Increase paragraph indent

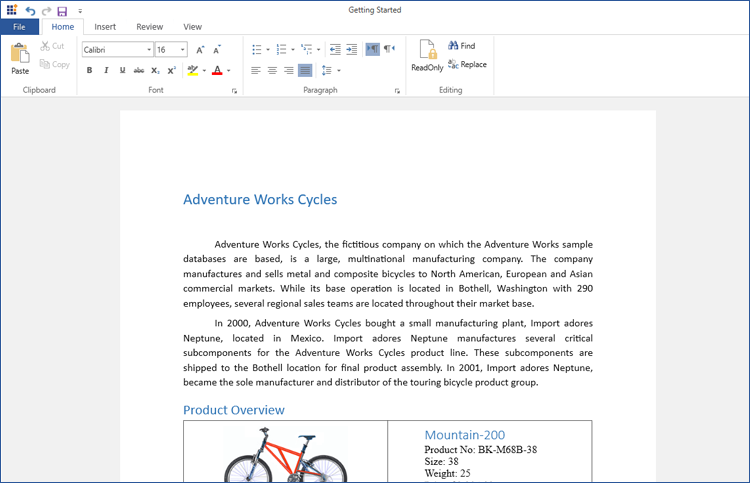352,49
